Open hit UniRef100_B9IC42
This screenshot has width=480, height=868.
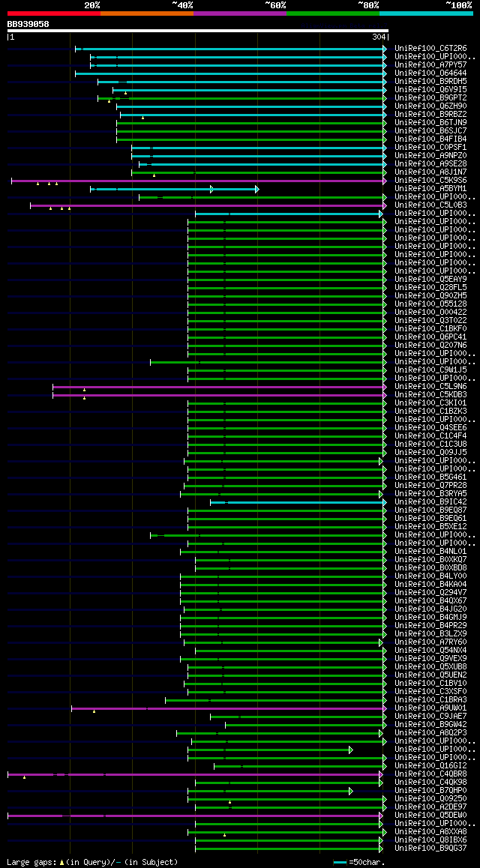430,502
